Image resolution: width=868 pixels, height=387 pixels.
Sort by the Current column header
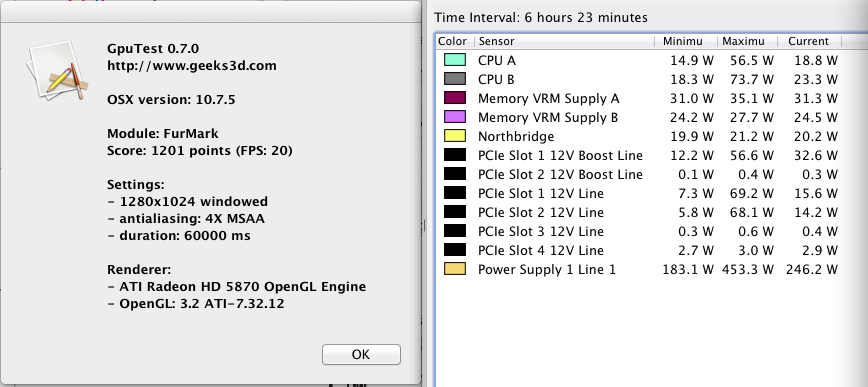pyautogui.click(x=809, y=41)
